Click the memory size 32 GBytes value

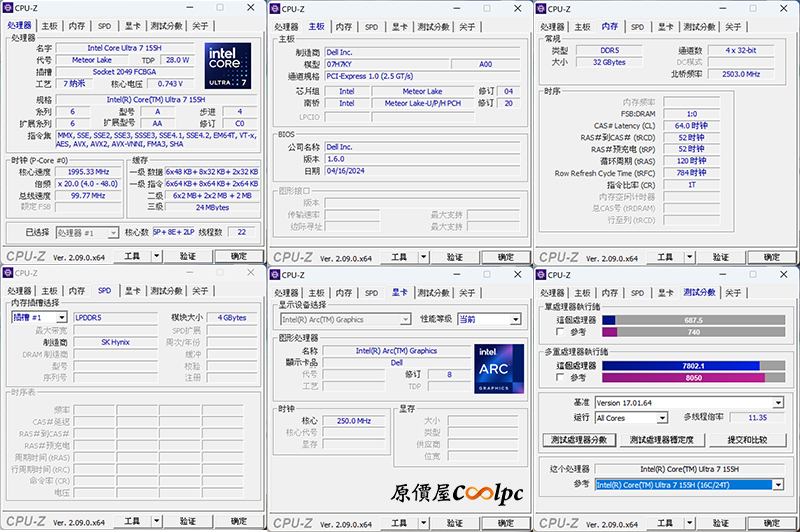(609, 62)
